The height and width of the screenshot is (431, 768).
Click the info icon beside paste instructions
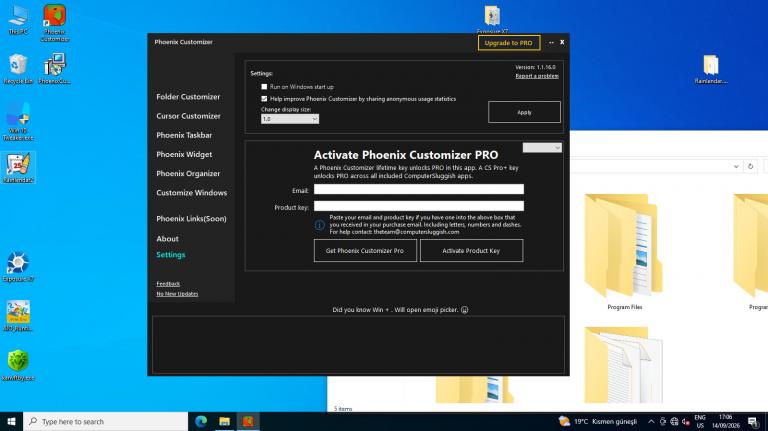click(x=319, y=225)
